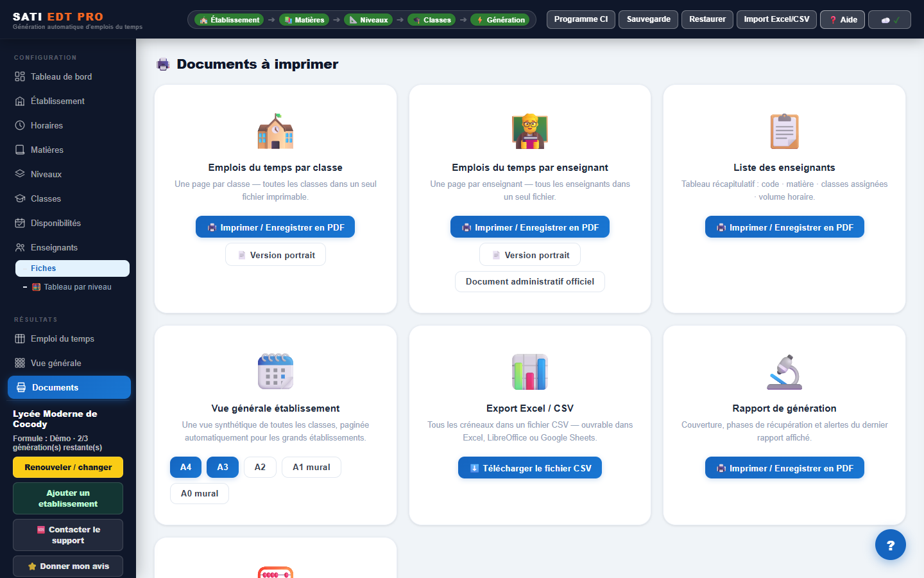Go to Niveaux step in wizard bar
The image size is (924, 578).
[368, 20]
